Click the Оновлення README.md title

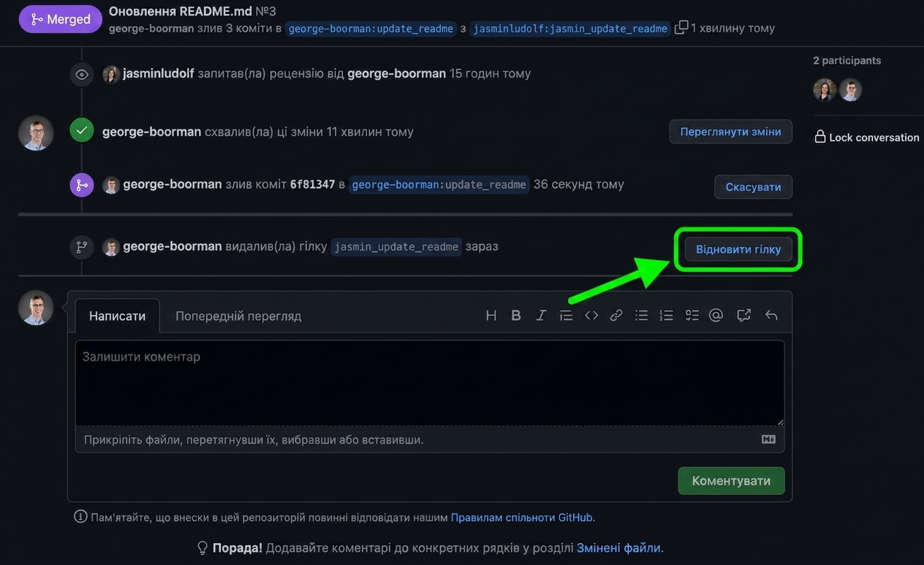179,11
